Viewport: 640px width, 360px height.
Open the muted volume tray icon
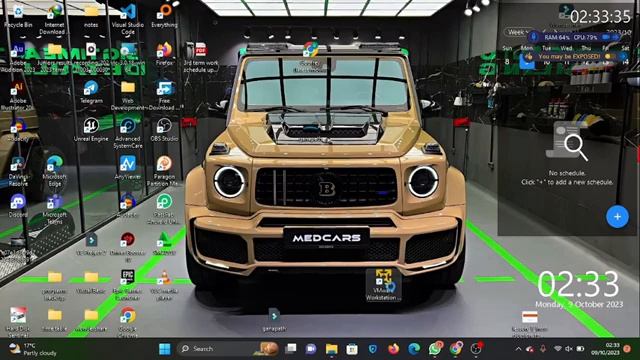(x=568, y=349)
